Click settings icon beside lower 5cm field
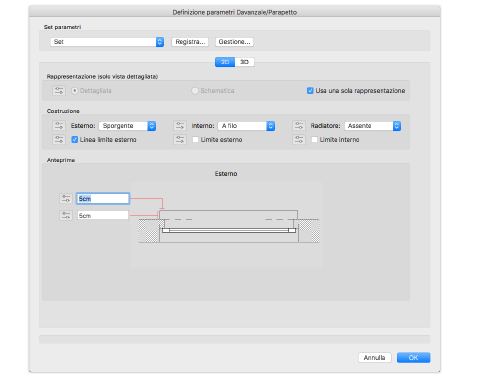This screenshot has width=477, height=378. point(66,216)
